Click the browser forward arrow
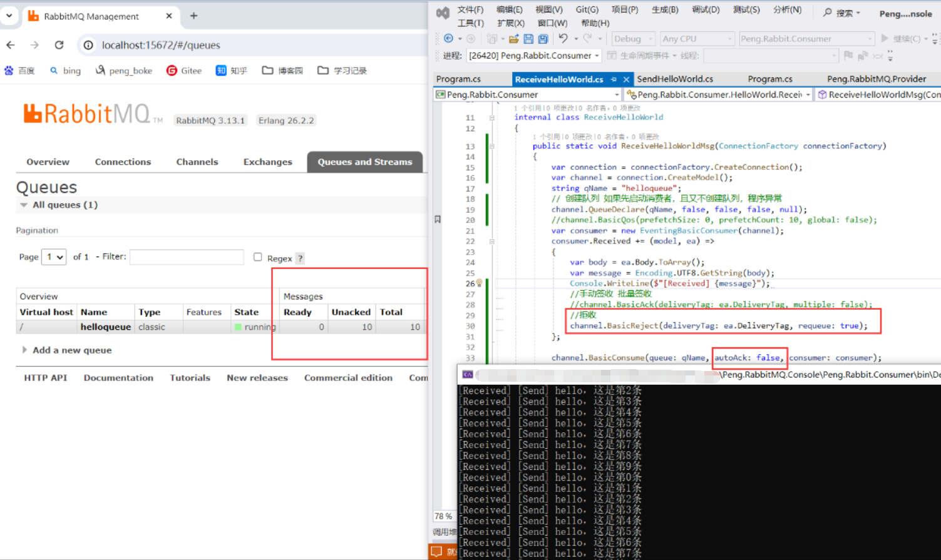This screenshot has height=560, width=941. 34,45
